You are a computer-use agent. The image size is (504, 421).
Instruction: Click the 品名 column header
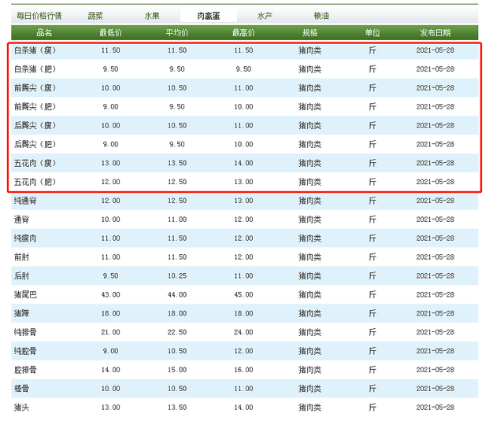[x=44, y=33]
